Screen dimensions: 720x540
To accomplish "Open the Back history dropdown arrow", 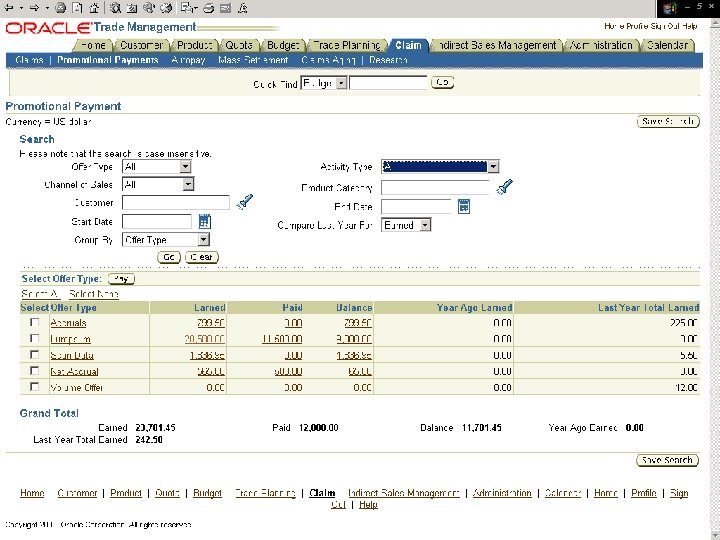I will (21, 8).
